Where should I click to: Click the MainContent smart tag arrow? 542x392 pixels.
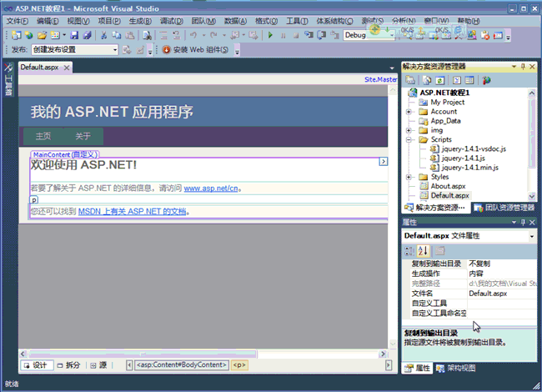coord(384,162)
